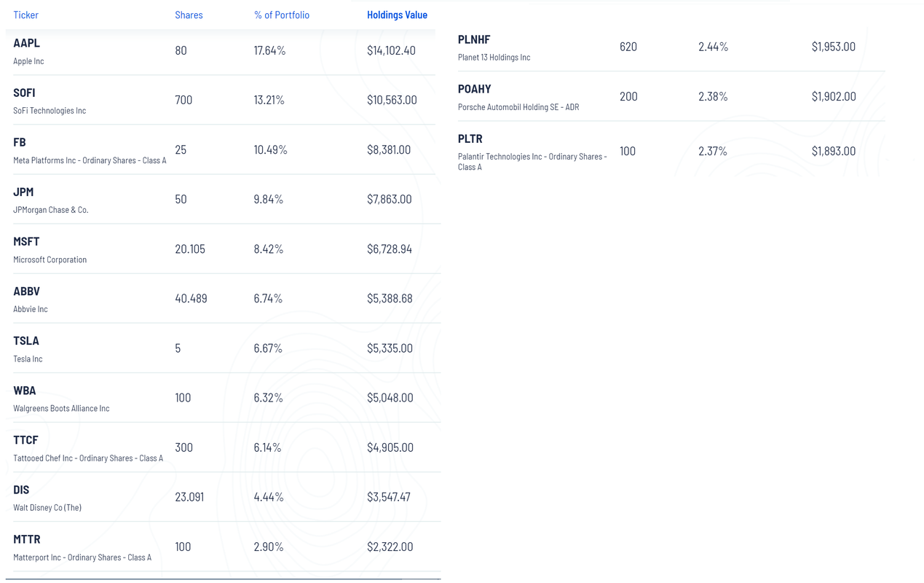
Task: Open the TSLA ticker
Action: [x=26, y=340]
